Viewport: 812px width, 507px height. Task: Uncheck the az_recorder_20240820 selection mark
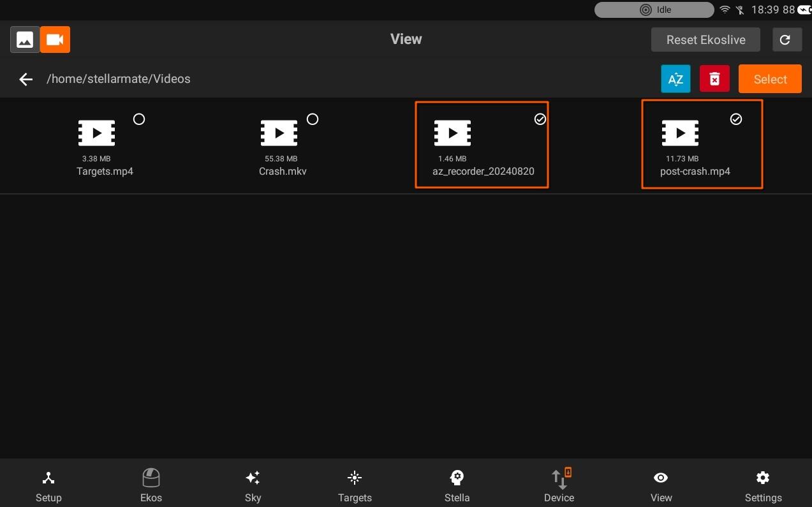540,119
